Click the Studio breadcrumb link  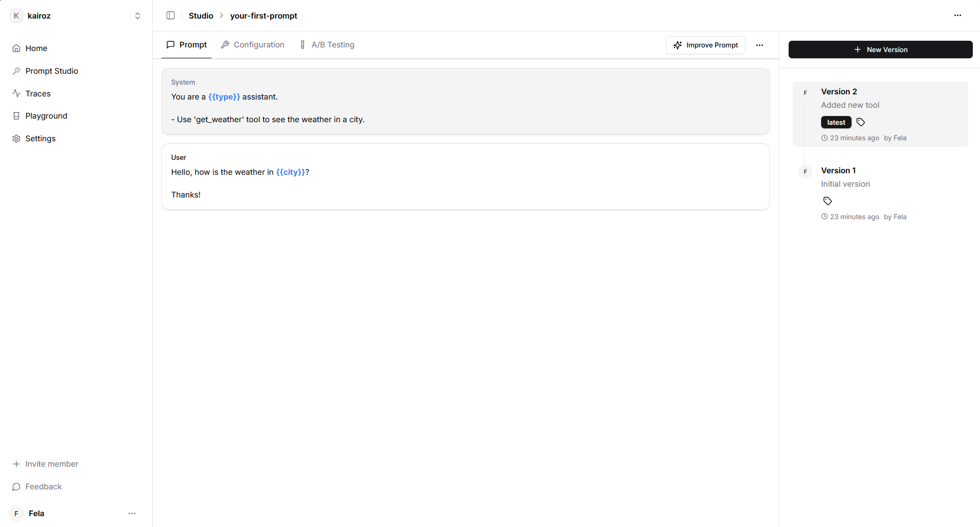201,16
